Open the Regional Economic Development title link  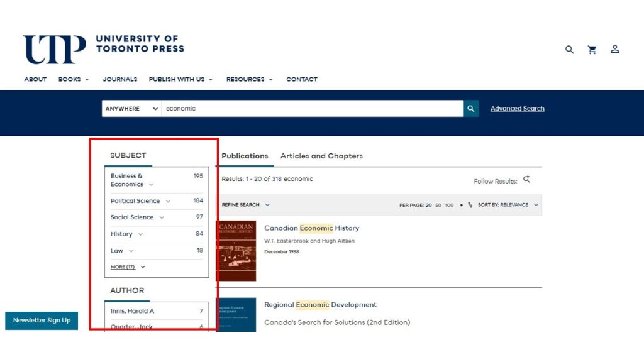[320, 305]
